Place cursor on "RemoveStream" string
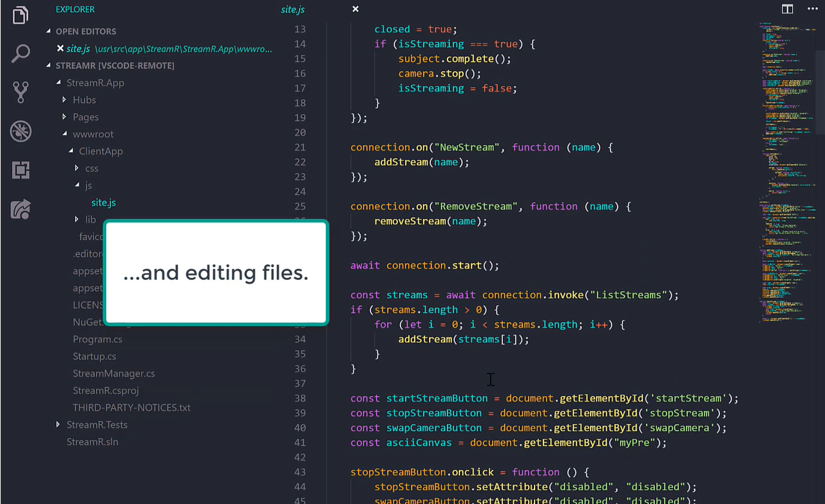 coord(479,207)
